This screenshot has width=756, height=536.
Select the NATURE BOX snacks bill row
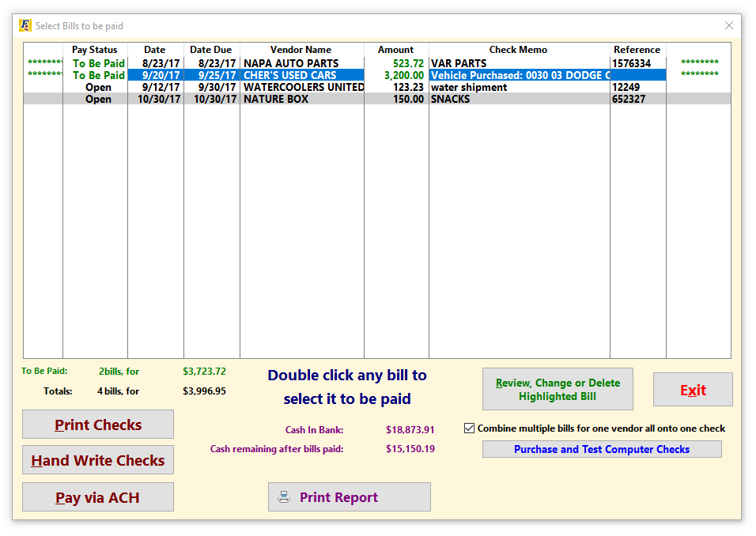coord(301,99)
